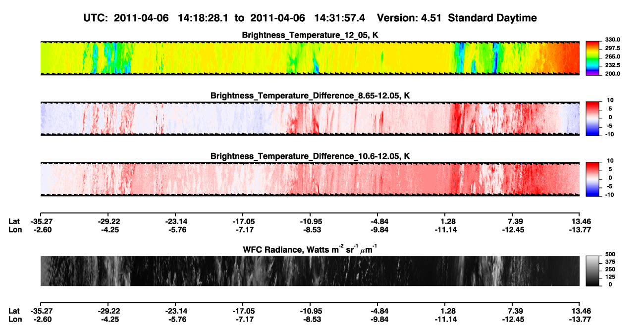Click the -10 label on the 10.6-12.05 color bar

pos(609,195)
